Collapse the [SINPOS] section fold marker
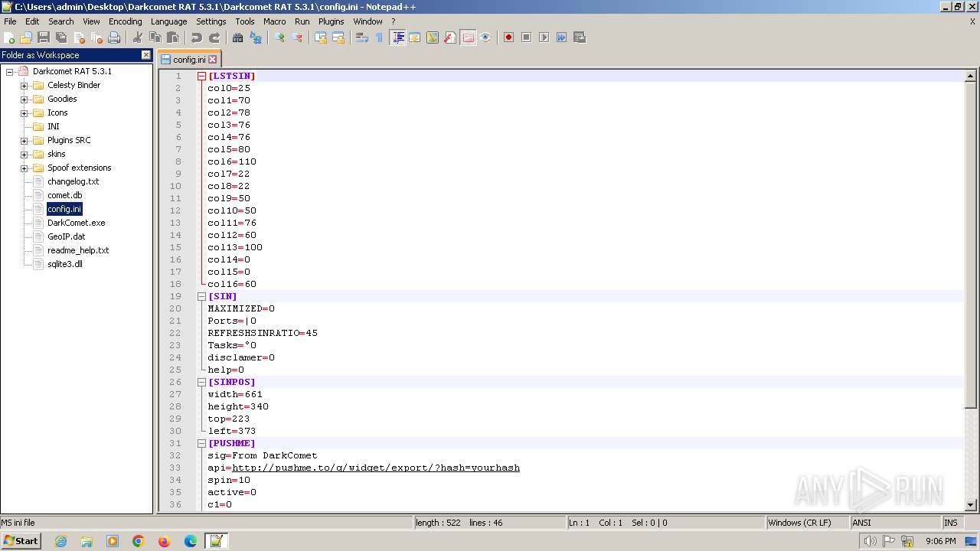 coord(202,382)
